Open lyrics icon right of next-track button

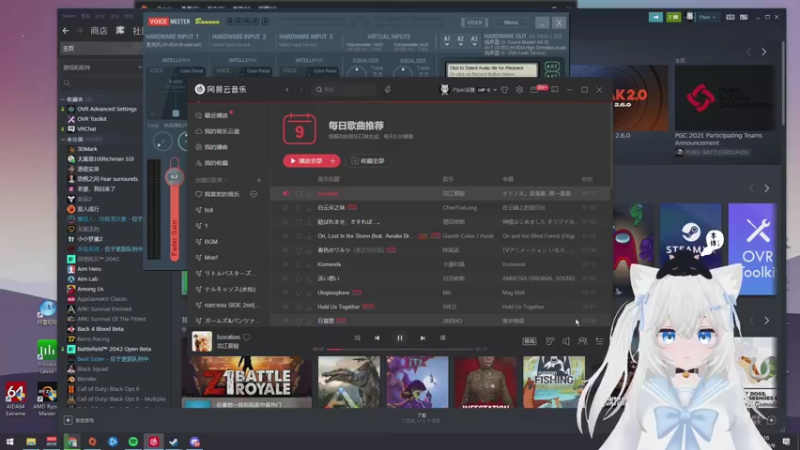[442, 338]
